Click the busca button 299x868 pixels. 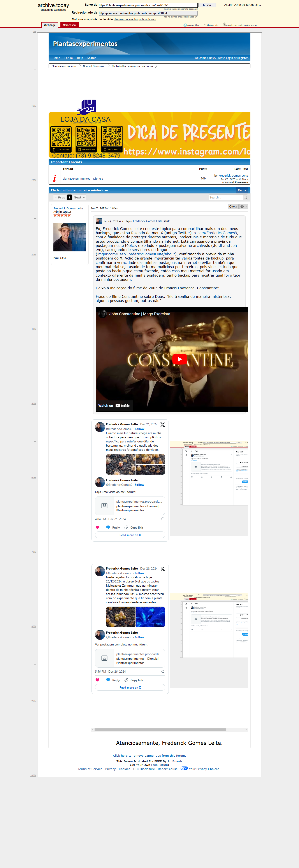(207, 5)
